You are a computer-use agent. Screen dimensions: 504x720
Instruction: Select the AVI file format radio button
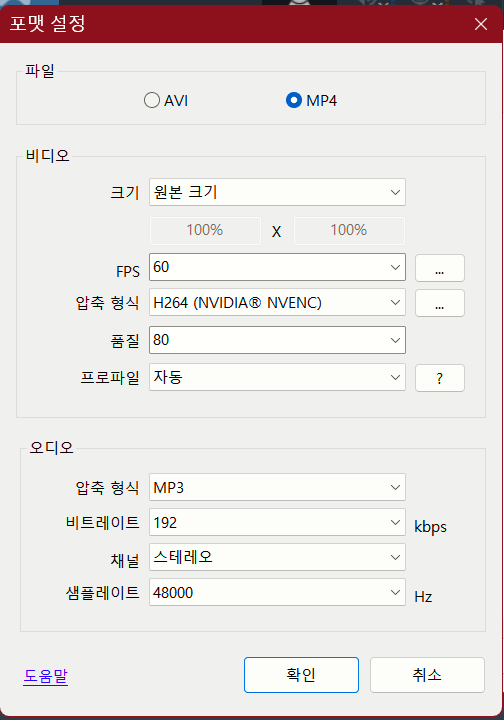152,100
